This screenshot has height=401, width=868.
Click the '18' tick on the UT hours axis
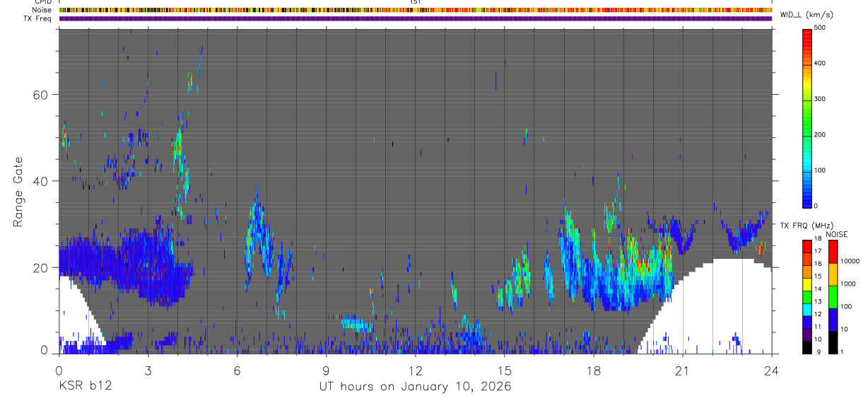[593, 370]
